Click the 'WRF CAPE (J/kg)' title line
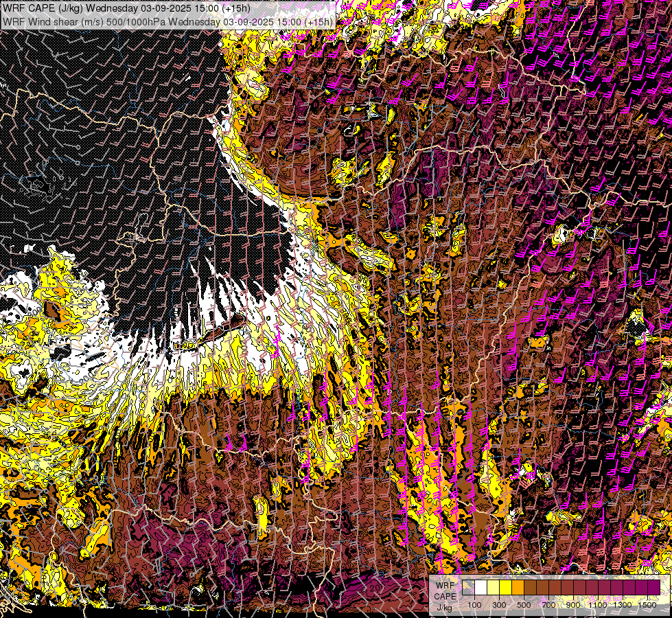The width and height of the screenshot is (672, 618). point(126,8)
